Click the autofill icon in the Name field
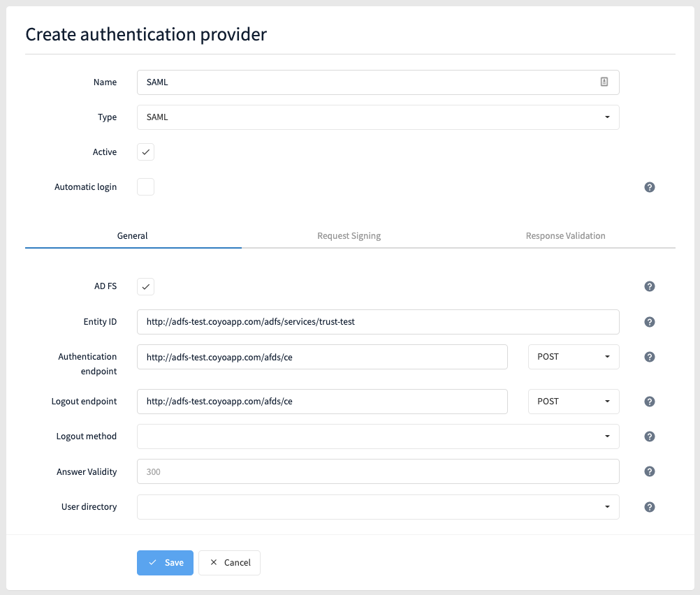 click(604, 82)
